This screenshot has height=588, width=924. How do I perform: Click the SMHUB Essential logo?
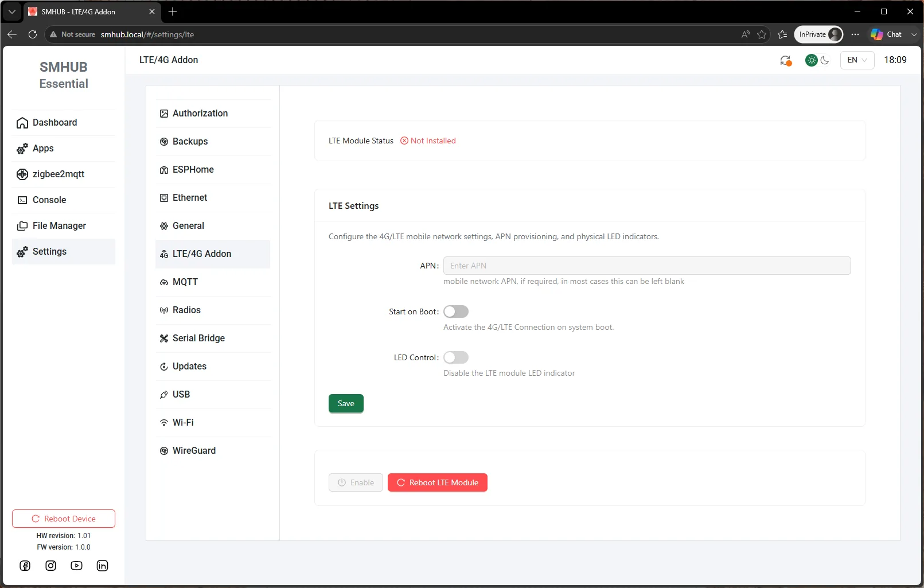(64, 75)
